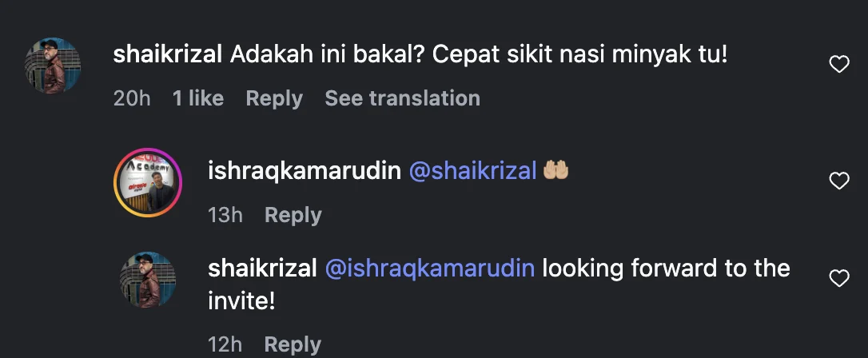Like ishraqkamarudin's reply with the heart icon

[x=838, y=181]
